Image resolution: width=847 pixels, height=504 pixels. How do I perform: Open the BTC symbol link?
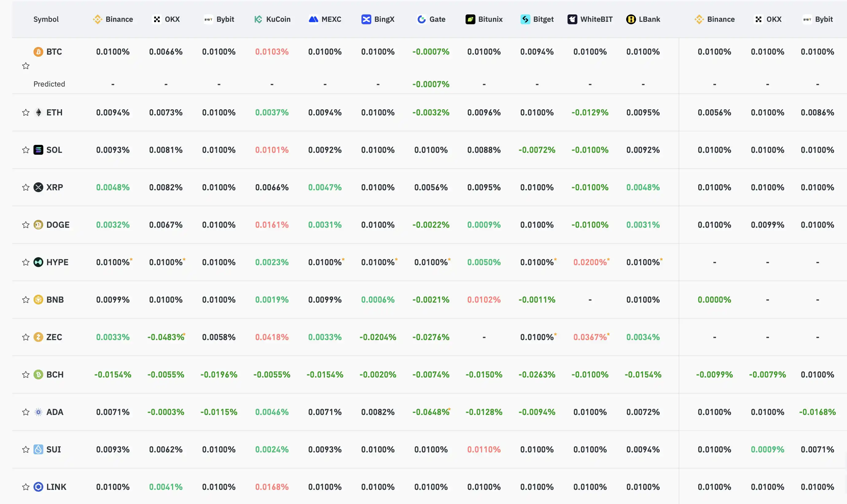[x=54, y=52]
